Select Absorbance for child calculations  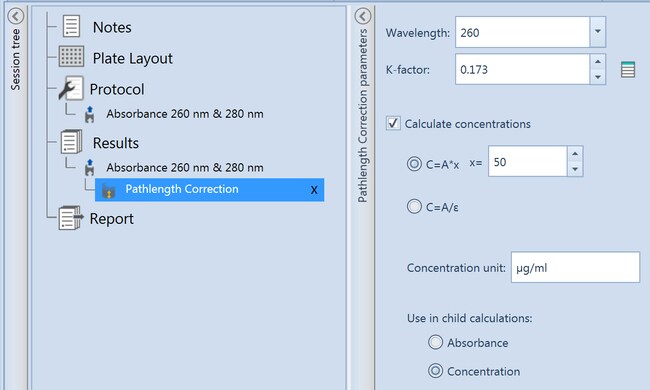pos(435,342)
